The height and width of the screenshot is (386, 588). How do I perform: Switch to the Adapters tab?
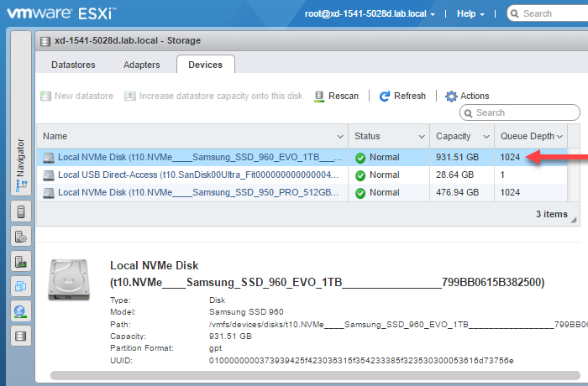pos(141,65)
